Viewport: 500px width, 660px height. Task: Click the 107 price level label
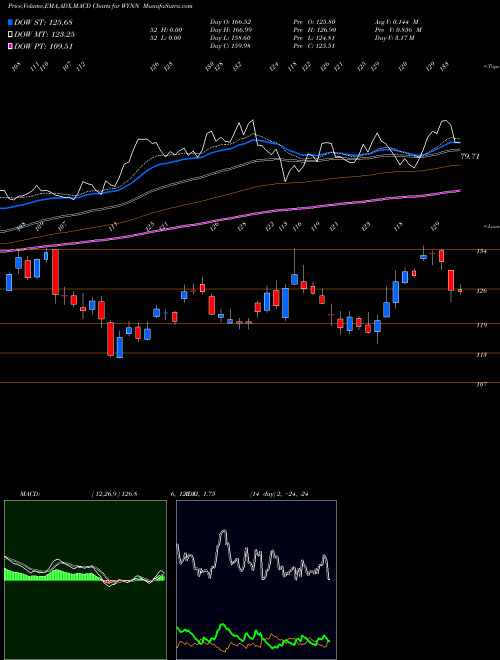481,384
